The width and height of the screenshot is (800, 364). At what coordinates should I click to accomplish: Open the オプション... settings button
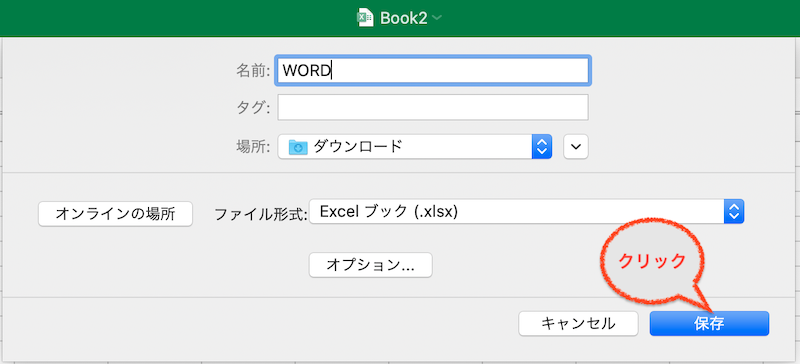[x=370, y=265]
